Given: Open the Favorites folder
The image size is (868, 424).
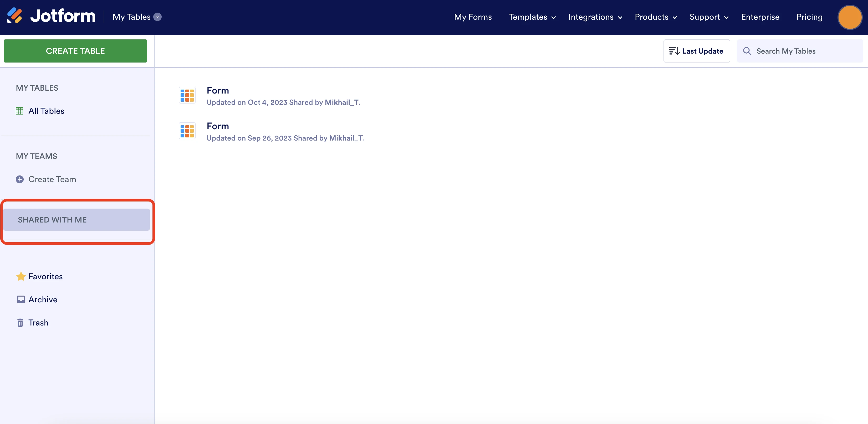Looking at the screenshot, I should point(45,276).
